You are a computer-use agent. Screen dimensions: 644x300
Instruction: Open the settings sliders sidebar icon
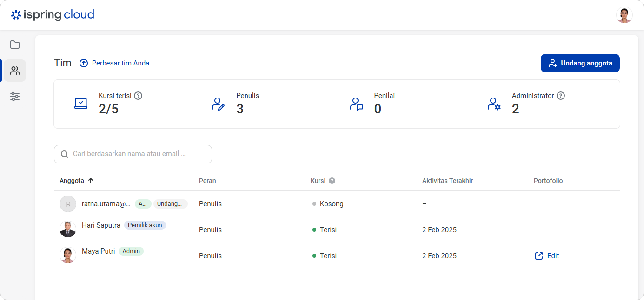(x=15, y=96)
